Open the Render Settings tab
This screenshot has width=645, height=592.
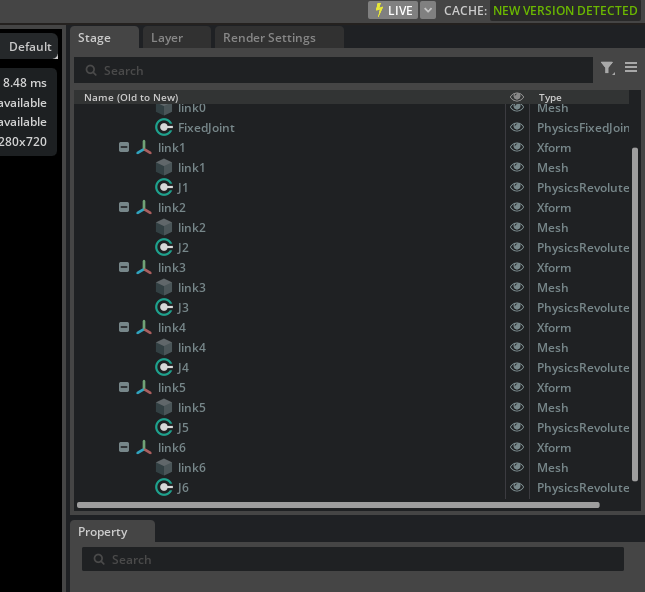(269, 38)
